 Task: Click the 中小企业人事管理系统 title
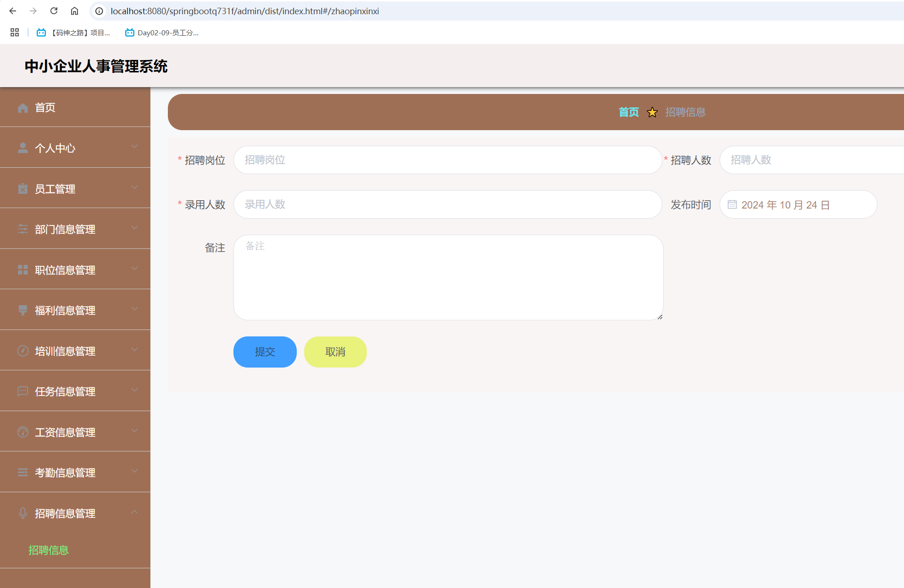tap(96, 66)
